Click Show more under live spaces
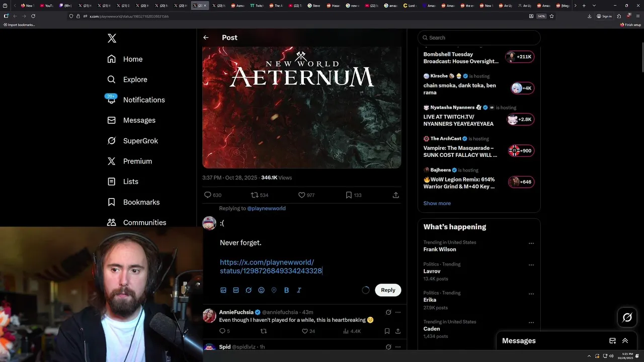 (x=437, y=203)
